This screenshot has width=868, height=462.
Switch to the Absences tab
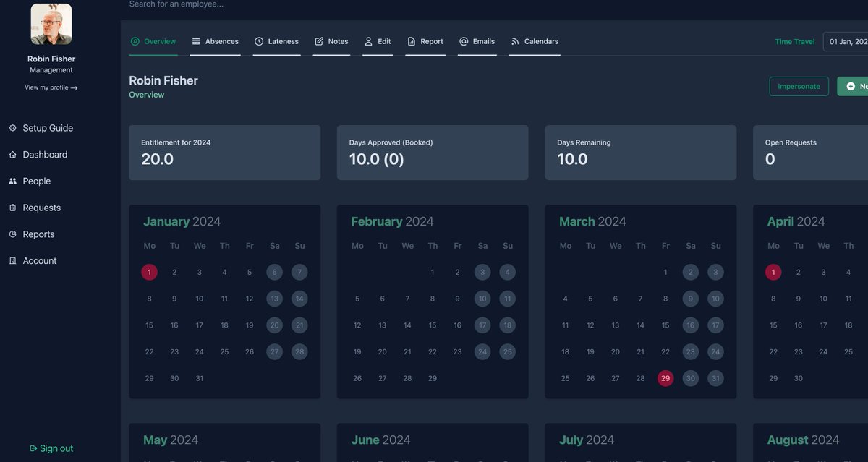click(216, 42)
